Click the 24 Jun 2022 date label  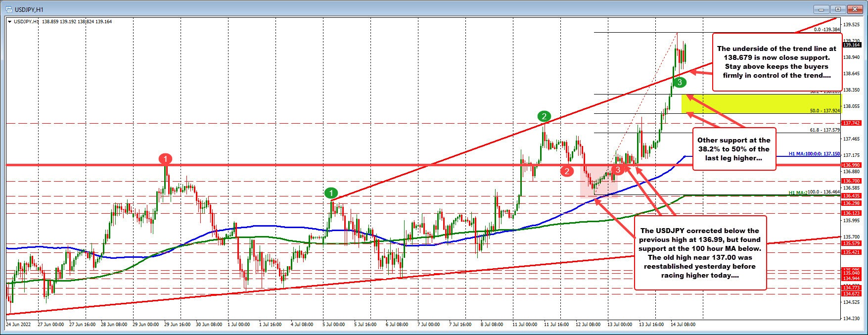pos(18,325)
